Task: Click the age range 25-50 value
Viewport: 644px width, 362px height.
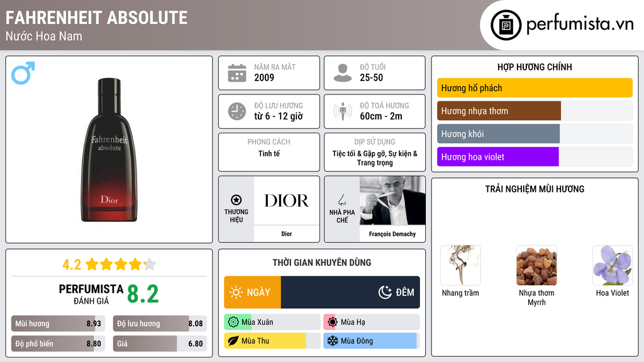Action: (x=371, y=77)
